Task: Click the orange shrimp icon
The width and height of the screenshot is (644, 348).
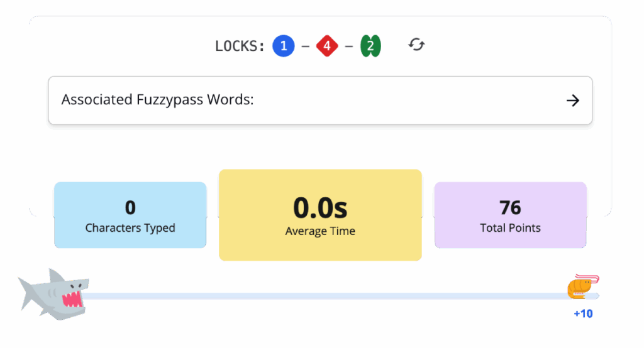Action: coord(581,287)
